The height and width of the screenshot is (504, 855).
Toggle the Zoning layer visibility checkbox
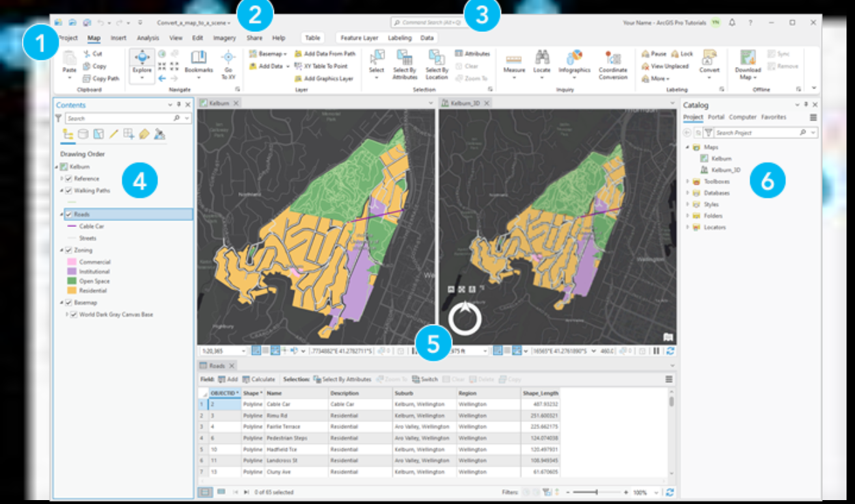pyautogui.click(x=68, y=250)
